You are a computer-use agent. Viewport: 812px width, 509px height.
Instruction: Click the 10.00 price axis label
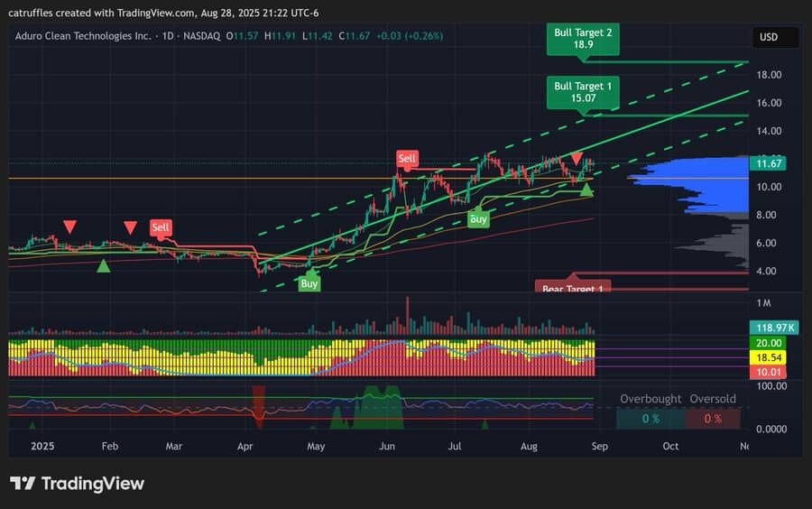click(769, 187)
